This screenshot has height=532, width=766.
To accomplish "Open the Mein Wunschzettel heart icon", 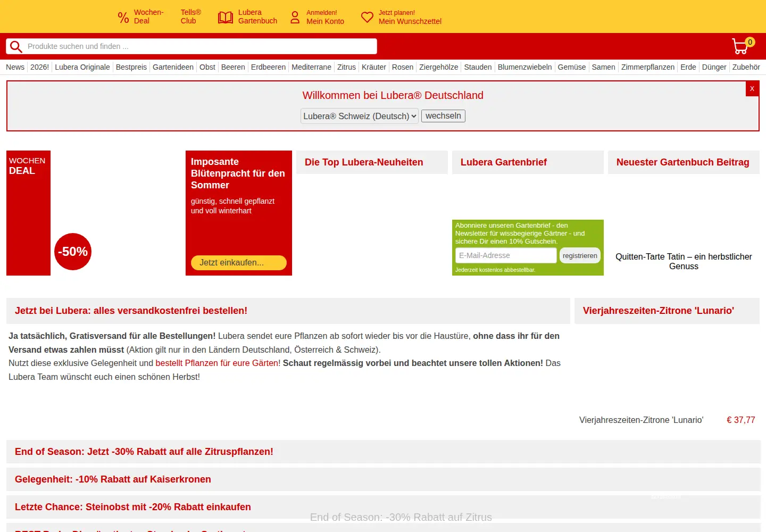I will coord(367,17).
